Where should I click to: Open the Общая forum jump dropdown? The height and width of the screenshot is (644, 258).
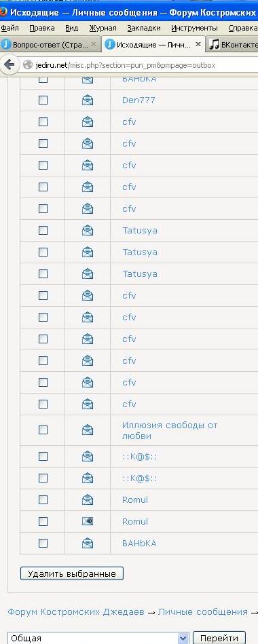[x=98, y=638]
